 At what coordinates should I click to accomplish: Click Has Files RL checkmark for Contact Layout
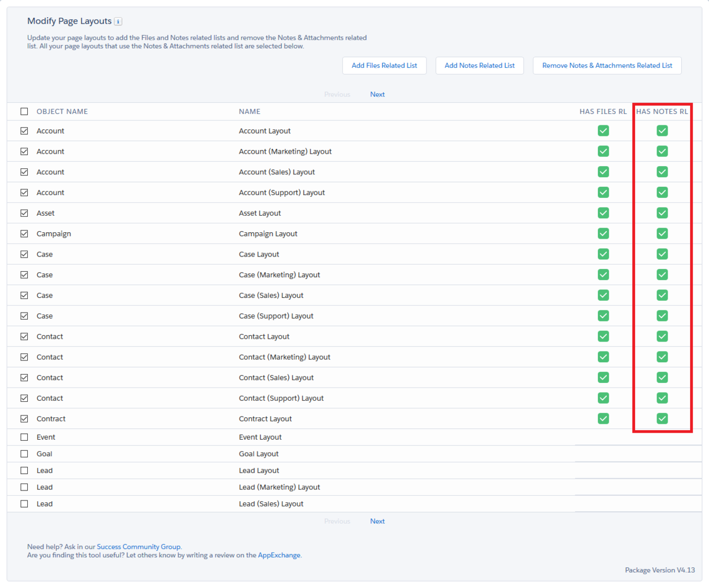point(603,336)
